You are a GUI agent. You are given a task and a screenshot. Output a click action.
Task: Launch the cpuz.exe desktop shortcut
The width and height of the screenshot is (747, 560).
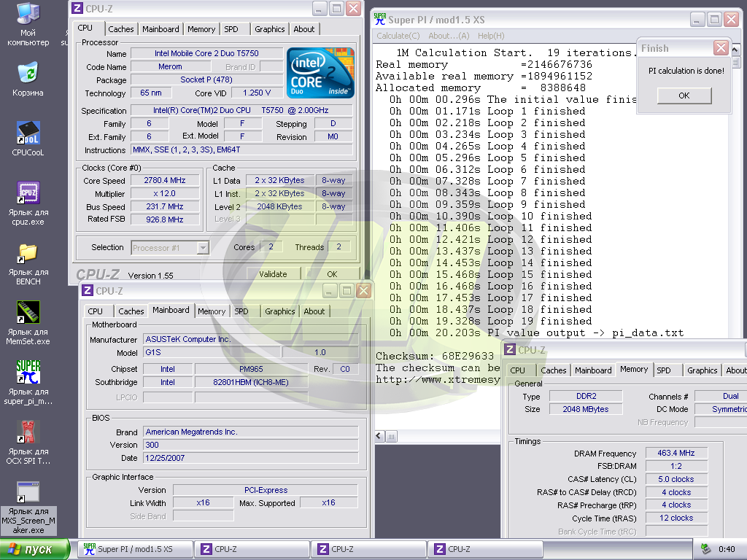[28, 203]
